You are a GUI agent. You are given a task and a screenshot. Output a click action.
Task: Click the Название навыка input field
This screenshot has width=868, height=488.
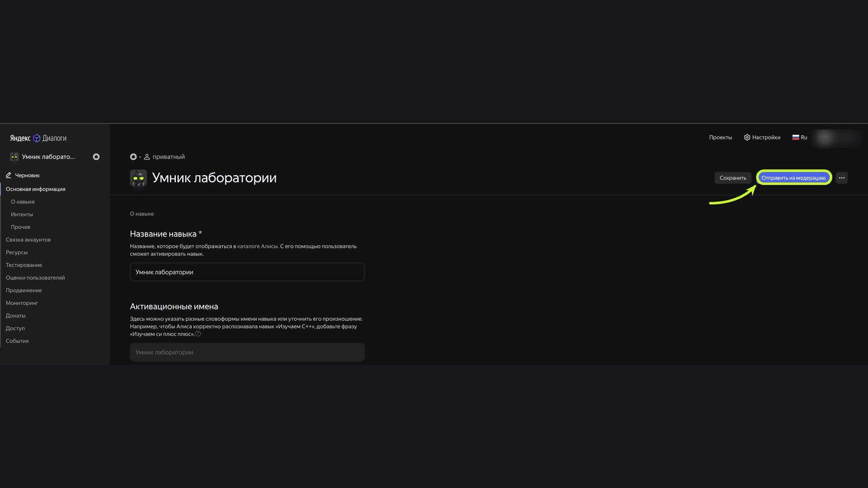point(247,272)
